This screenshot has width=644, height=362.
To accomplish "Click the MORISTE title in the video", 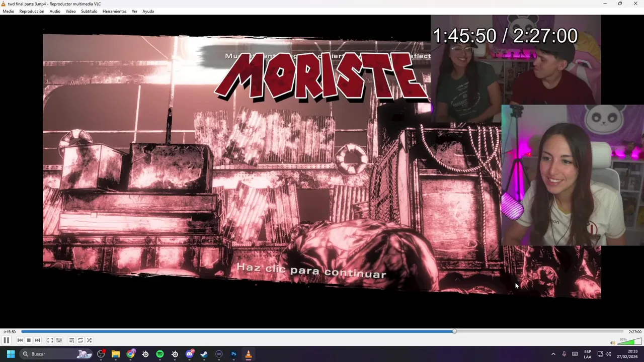I will coord(322,75).
